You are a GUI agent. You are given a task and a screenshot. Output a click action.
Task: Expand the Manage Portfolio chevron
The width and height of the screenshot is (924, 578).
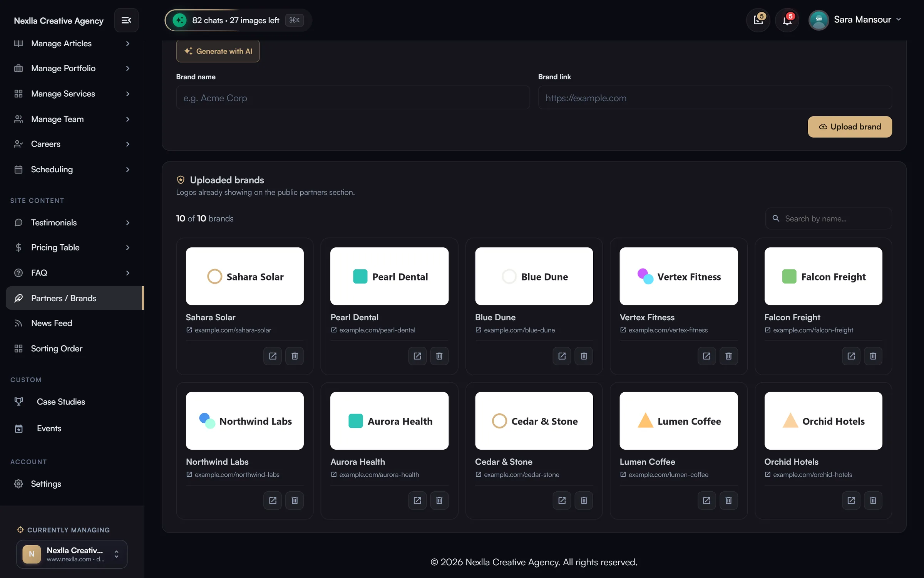pos(128,68)
